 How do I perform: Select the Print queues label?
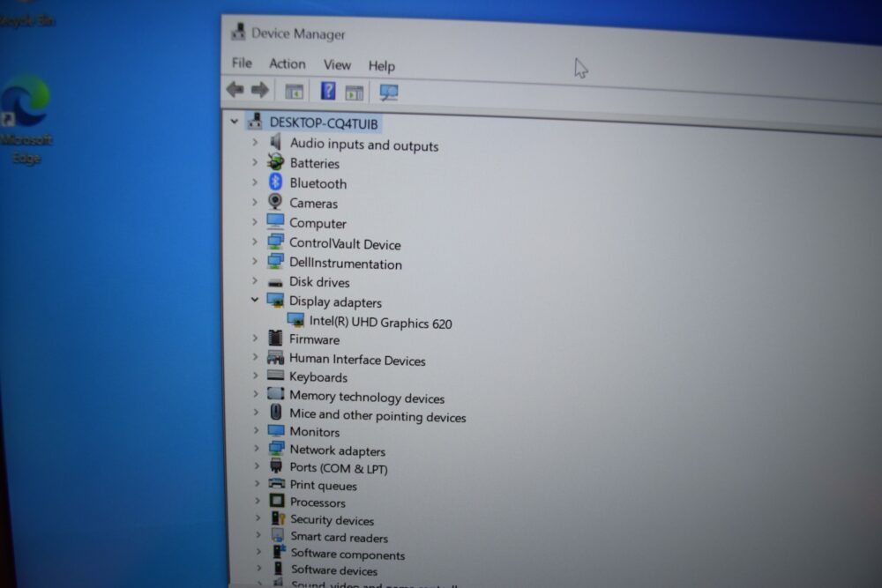click(x=323, y=485)
